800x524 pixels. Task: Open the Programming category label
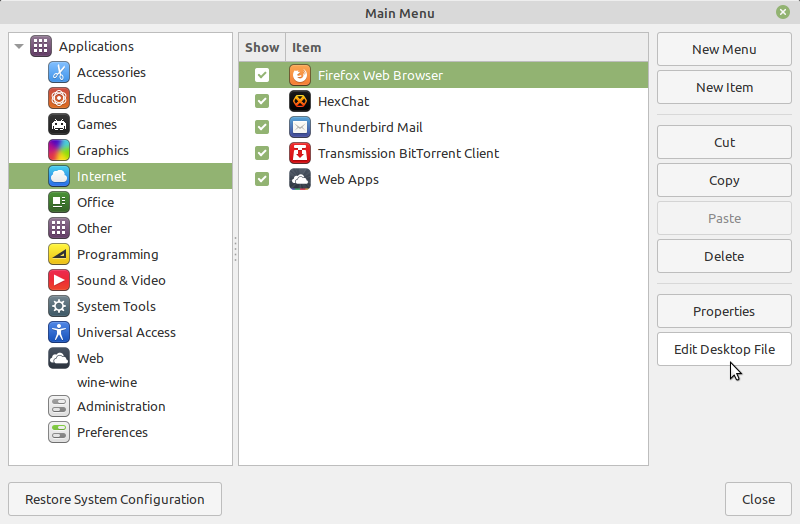(x=118, y=255)
